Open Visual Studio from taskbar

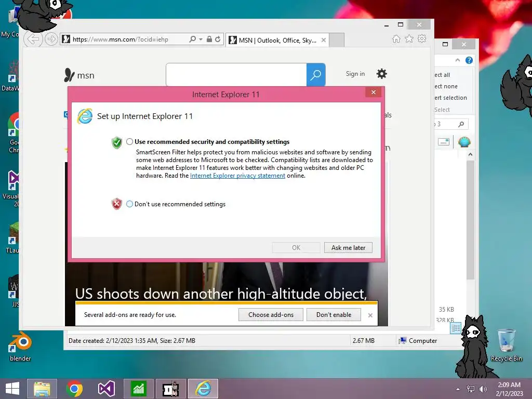pyautogui.click(x=106, y=389)
